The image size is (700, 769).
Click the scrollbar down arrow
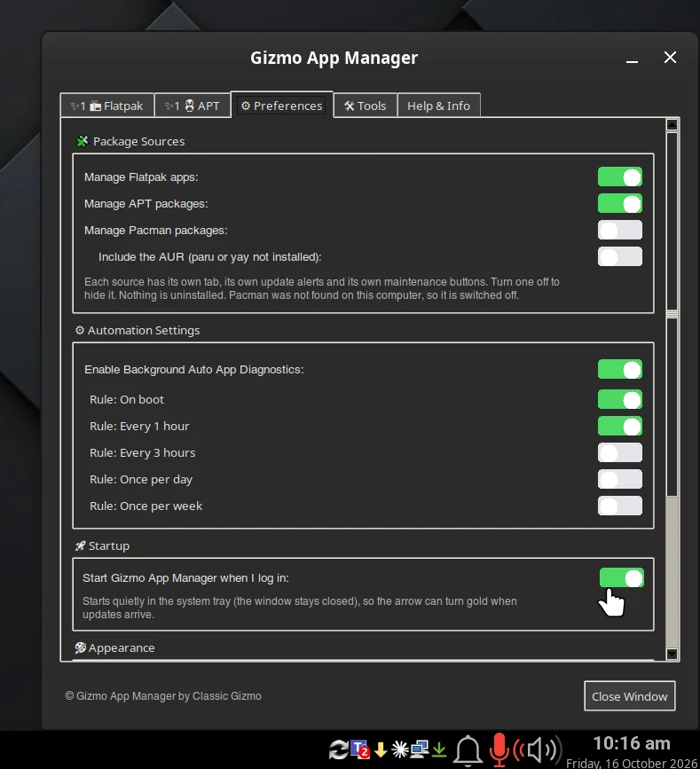coord(672,654)
